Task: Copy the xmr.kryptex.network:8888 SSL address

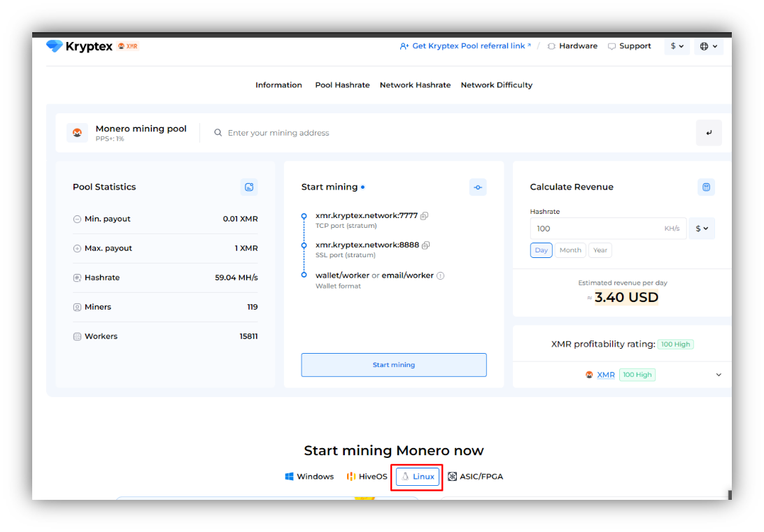Action: (x=426, y=245)
